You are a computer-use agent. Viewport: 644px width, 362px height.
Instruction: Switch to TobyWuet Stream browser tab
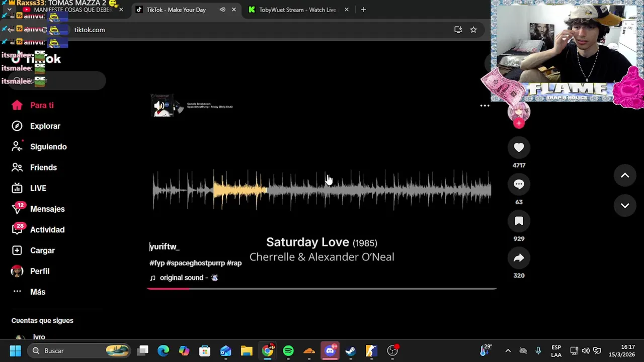[x=297, y=10]
